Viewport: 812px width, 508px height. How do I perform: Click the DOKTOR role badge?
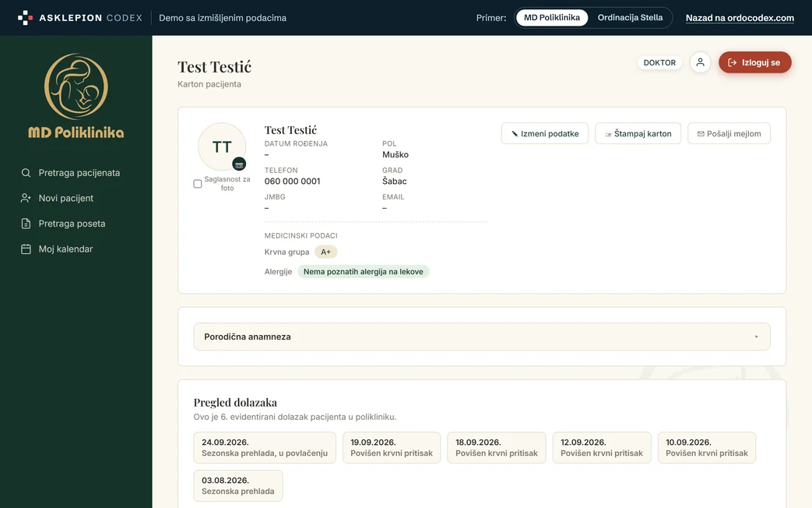tap(659, 63)
